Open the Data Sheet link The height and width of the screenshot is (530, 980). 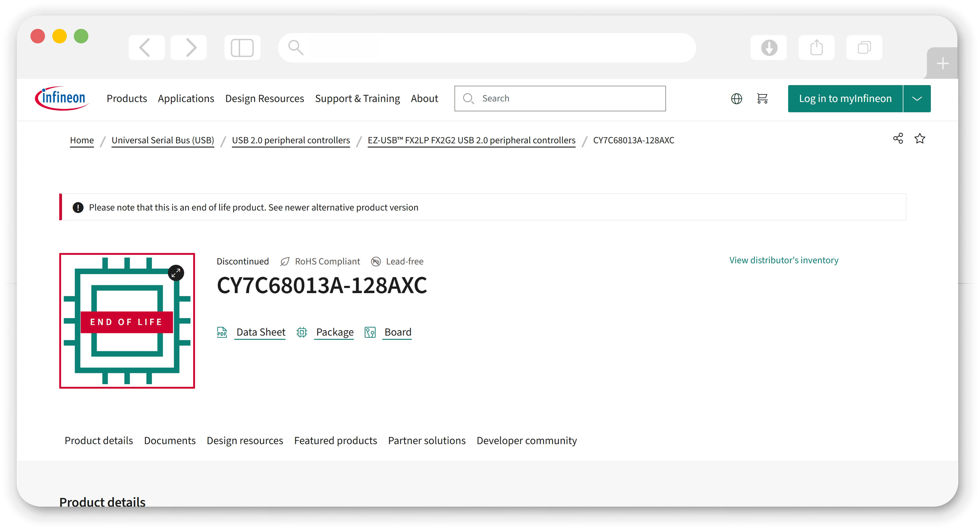pyautogui.click(x=261, y=332)
